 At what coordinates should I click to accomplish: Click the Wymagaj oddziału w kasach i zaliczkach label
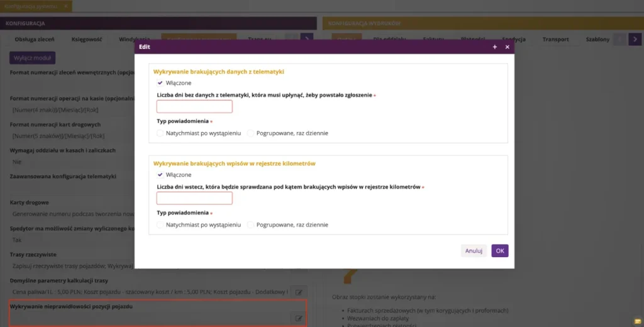62,150
